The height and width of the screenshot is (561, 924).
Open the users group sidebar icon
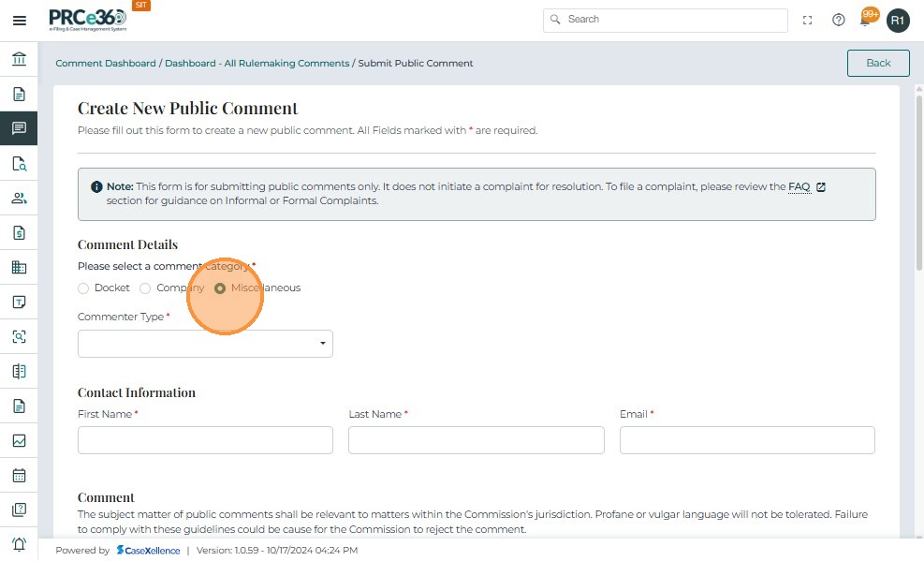19,198
